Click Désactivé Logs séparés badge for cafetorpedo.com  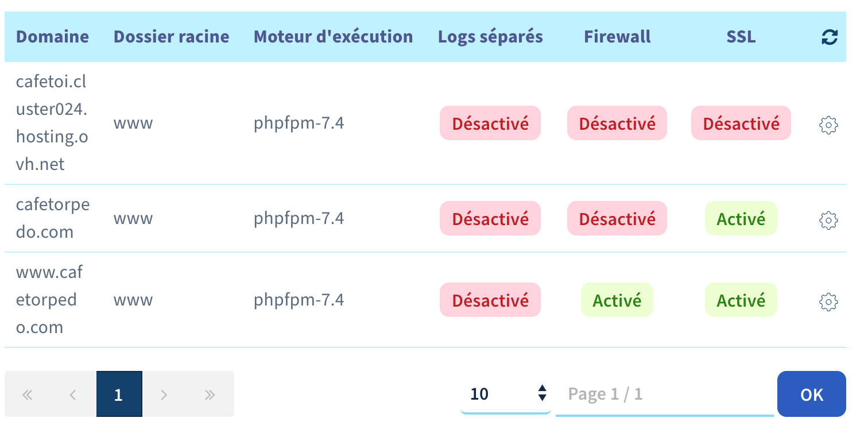point(490,219)
